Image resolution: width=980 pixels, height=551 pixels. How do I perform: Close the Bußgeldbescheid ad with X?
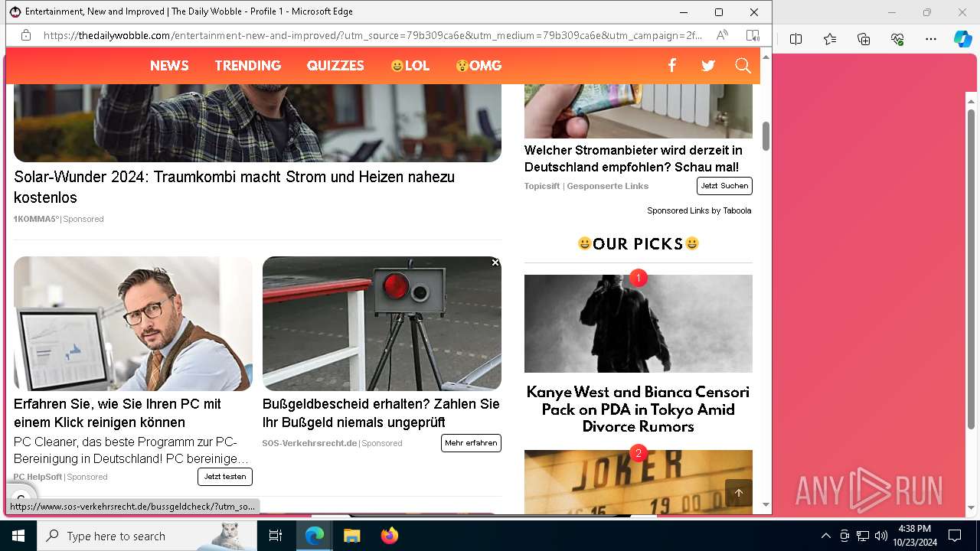[495, 262]
